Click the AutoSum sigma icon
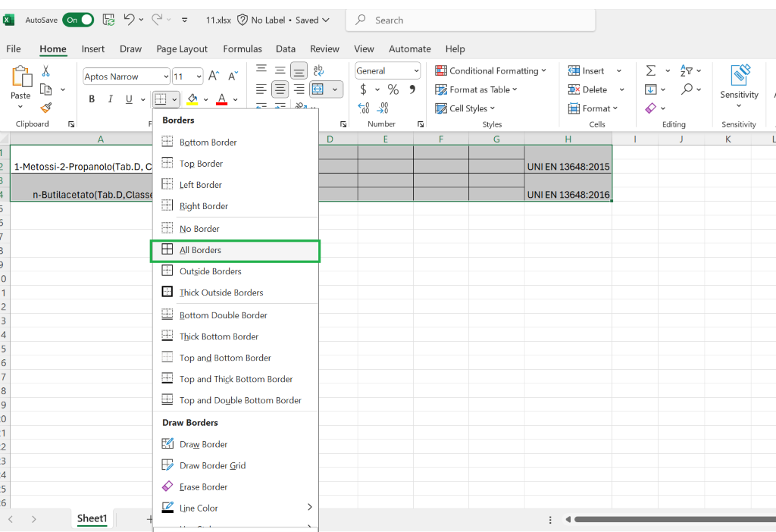Viewport: 776px width, 532px height. pyautogui.click(x=651, y=70)
